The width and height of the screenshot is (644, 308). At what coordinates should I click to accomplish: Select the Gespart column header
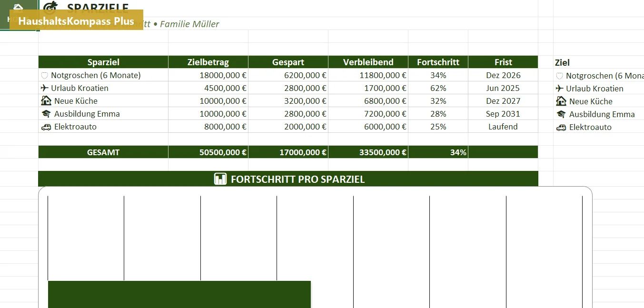pyautogui.click(x=288, y=62)
